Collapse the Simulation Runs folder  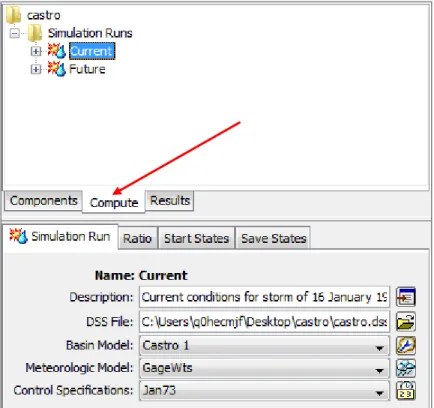click(x=14, y=33)
